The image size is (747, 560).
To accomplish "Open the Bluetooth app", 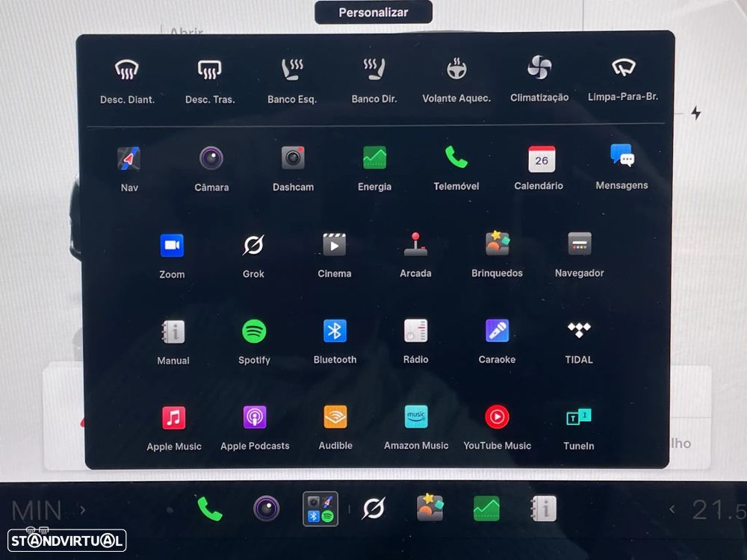I will pyautogui.click(x=335, y=331).
